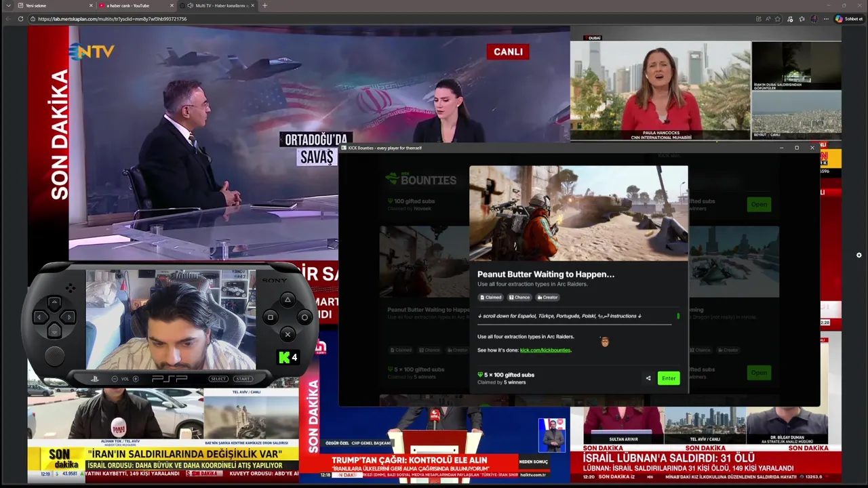Open a new browser tab
The image size is (868, 488).
[264, 5]
